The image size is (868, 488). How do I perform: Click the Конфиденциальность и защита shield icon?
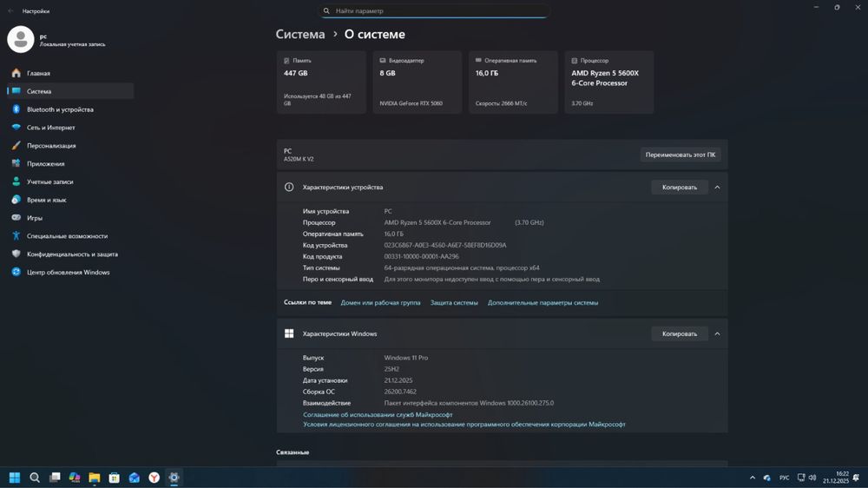click(x=16, y=254)
